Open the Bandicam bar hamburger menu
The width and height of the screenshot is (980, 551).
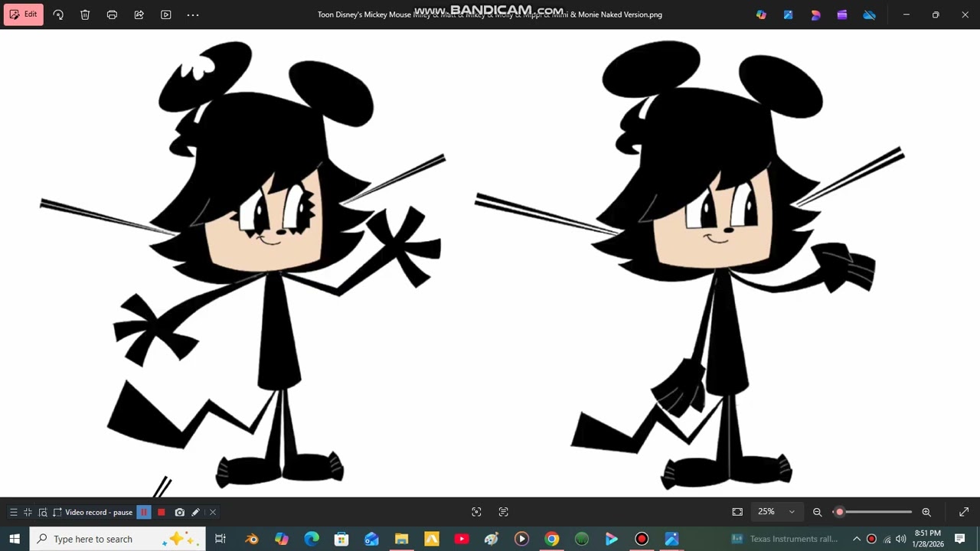click(x=13, y=512)
